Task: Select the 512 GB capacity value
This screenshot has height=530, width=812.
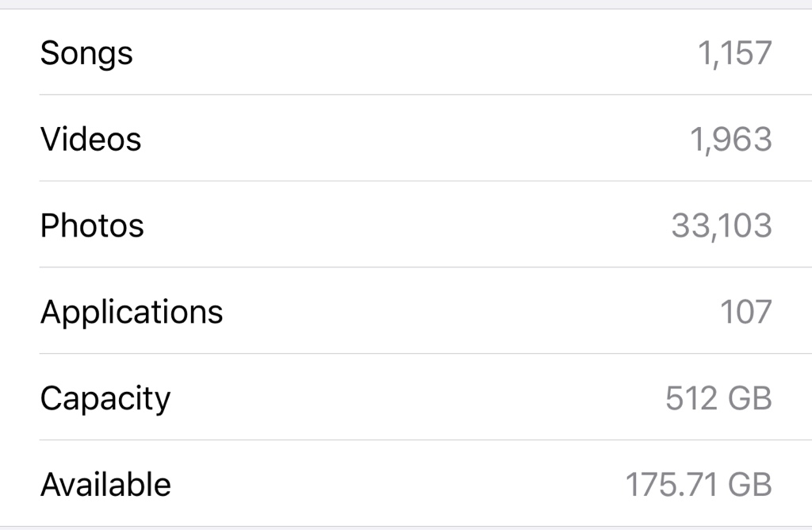Action: click(718, 397)
